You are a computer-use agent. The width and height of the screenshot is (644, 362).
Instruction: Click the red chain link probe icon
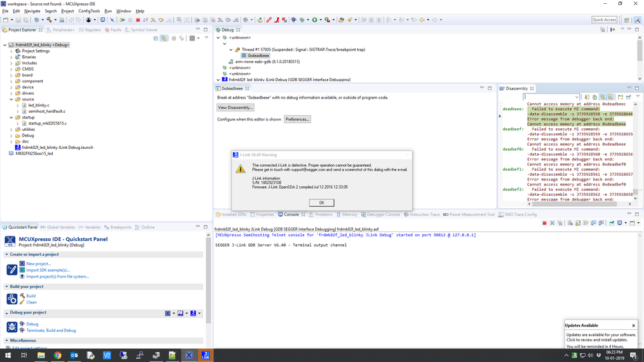click(269, 20)
